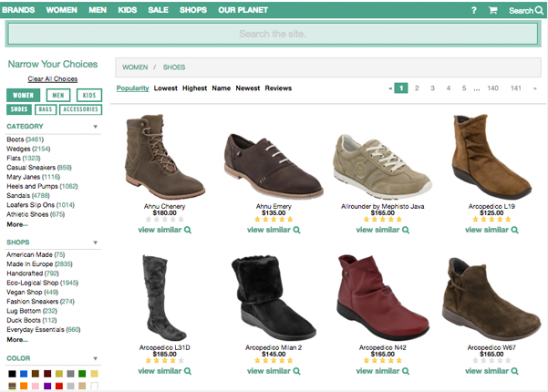Open the help question mark icon

pos(473,10)
